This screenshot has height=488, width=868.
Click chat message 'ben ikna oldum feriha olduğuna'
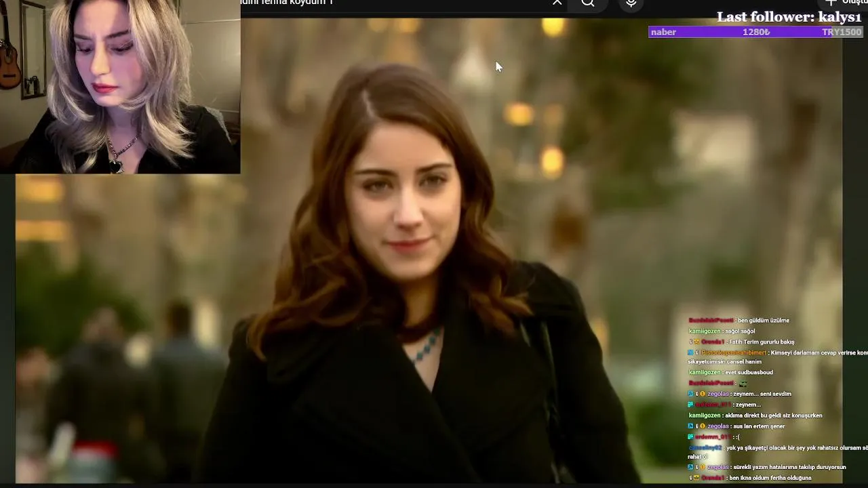(x=770, y=478)
